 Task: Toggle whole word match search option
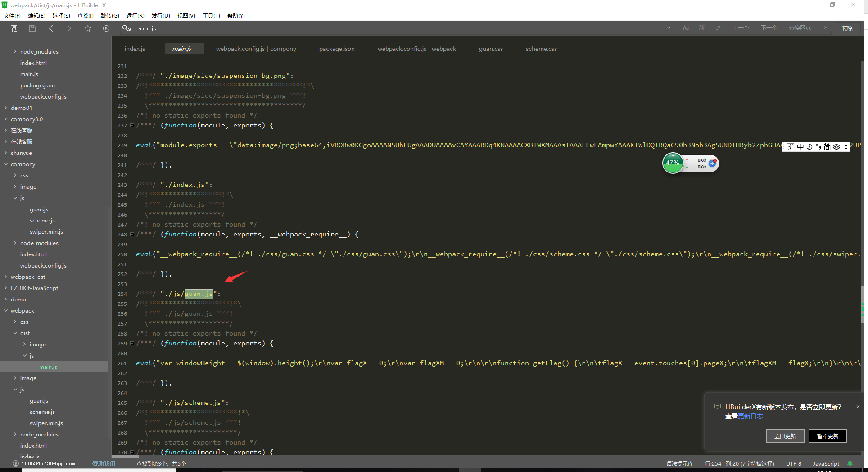coord(702,28)
